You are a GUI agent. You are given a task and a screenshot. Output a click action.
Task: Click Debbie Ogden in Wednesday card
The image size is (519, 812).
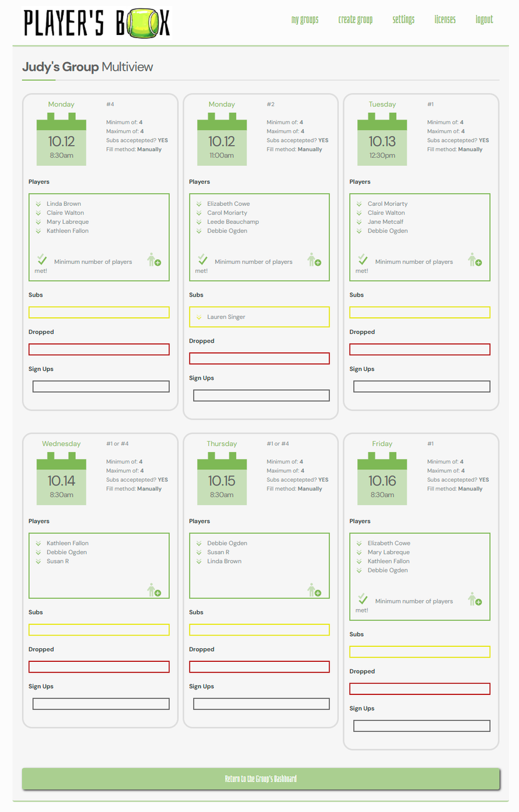coord(67,552)
